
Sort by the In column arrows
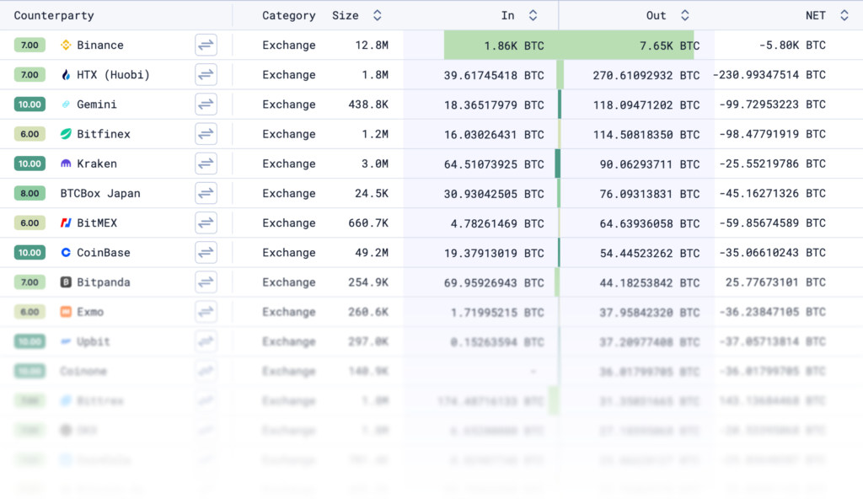pyautogui.click(x=533, y=15)
